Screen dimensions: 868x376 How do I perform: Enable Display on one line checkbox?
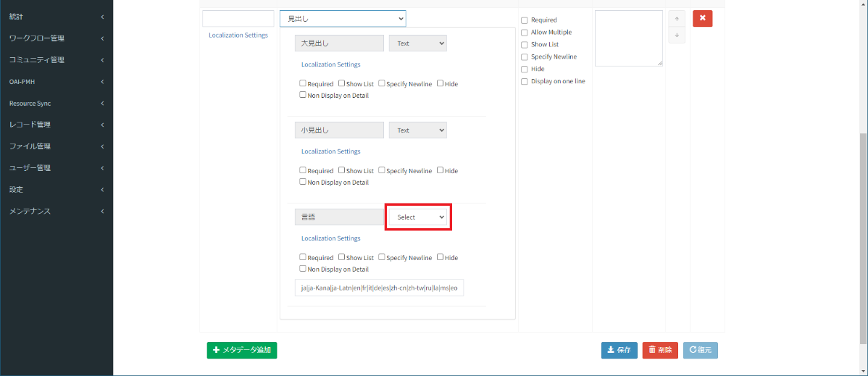pyautogui.click(x=525, y=82)
